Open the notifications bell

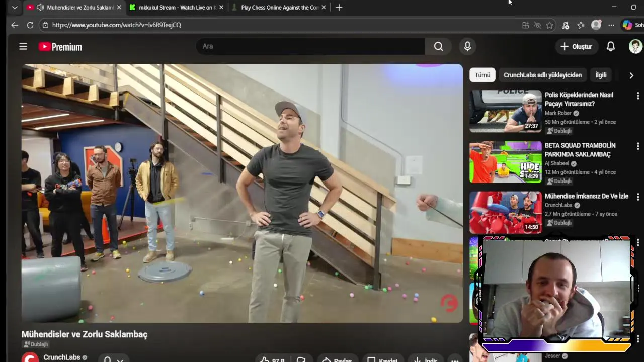[610, 46]
